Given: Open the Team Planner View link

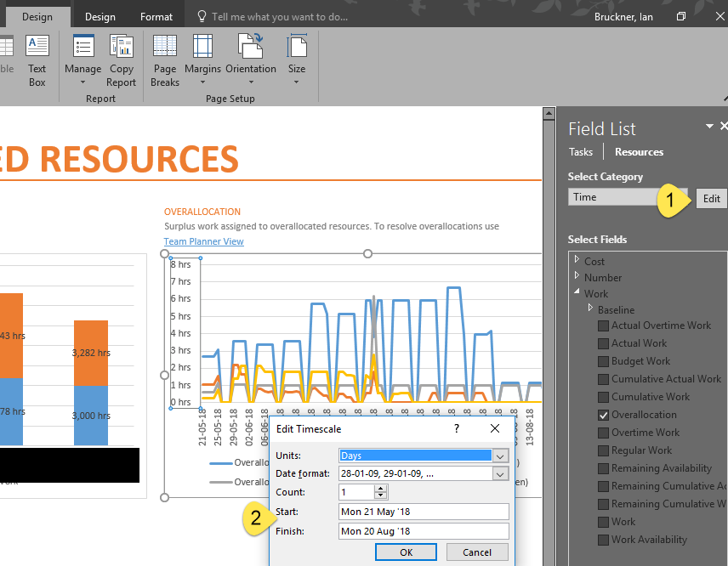Looking at the screenshot, I should pos(203,241).
